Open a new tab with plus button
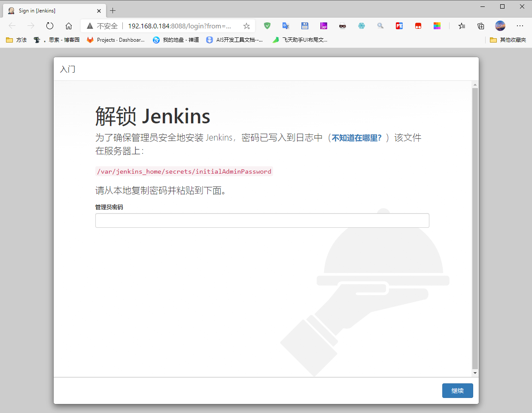This screenshot has height=413, width=532. (x=113, y=11)
